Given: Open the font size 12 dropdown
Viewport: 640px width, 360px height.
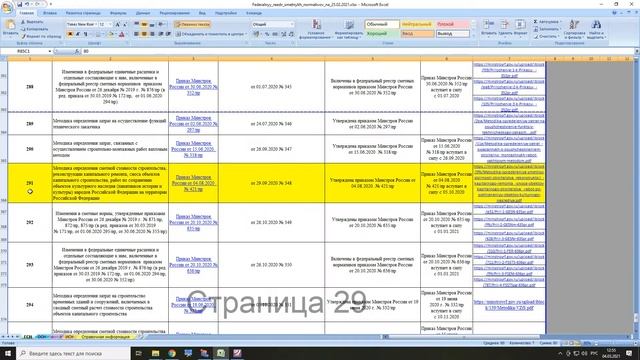Looking at the screenshot, I should (110, 24).
